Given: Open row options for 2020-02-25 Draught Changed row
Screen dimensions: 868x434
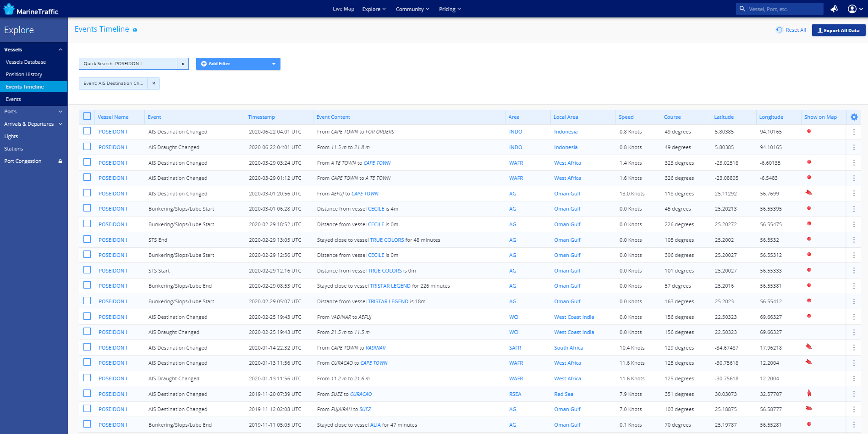Looking at the screenshot, I should point(854,332).
